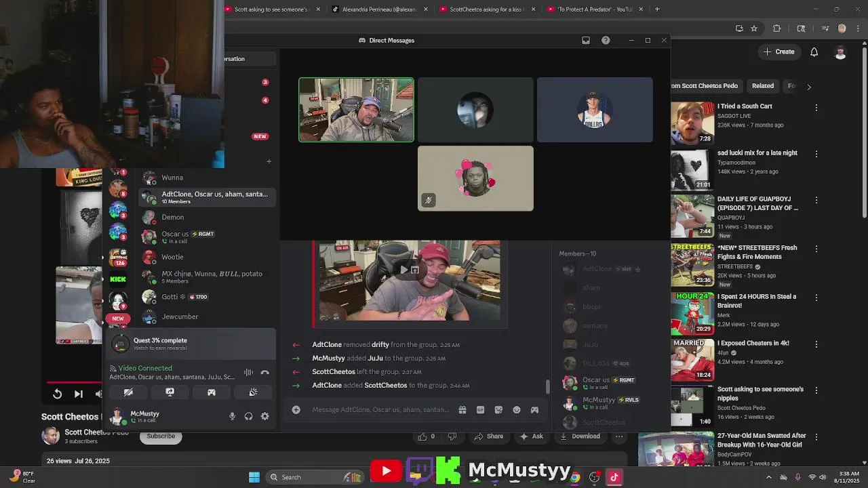Open options for Daily Life of Guapboyj
The image size is (868, 488).
[816, 201]
